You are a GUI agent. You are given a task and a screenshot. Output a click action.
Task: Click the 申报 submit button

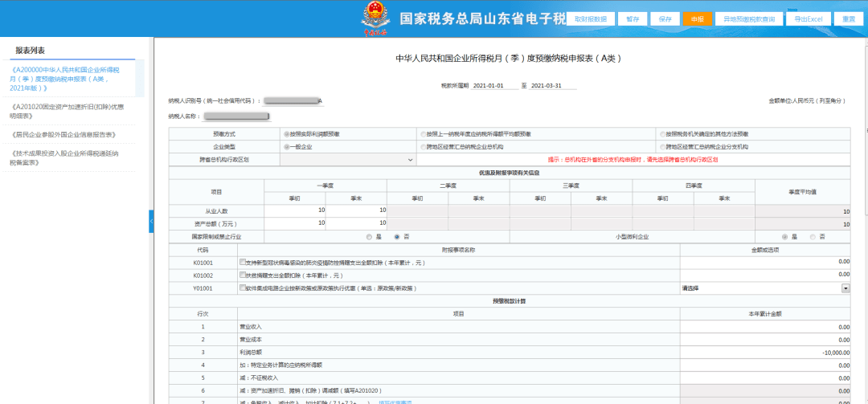click(697, 18)
